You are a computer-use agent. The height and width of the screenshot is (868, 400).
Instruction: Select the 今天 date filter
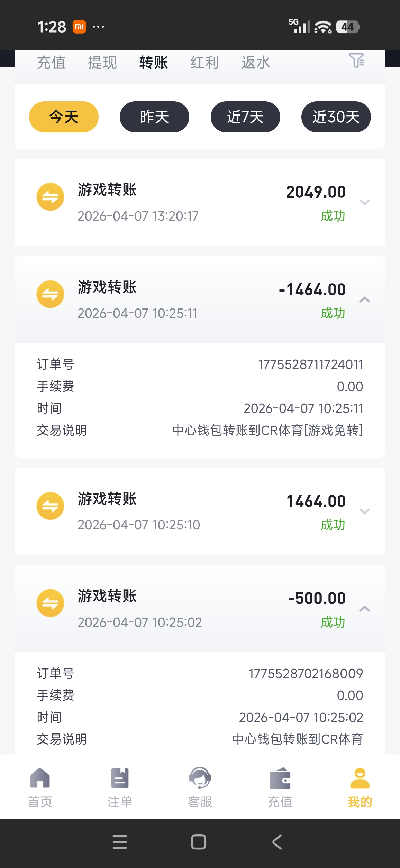point(64,117)
